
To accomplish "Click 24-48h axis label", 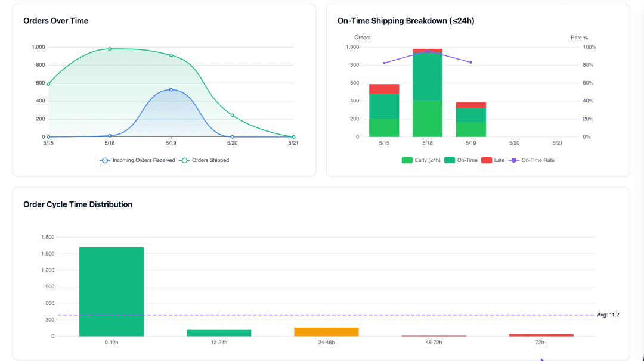I will point(326,342).
